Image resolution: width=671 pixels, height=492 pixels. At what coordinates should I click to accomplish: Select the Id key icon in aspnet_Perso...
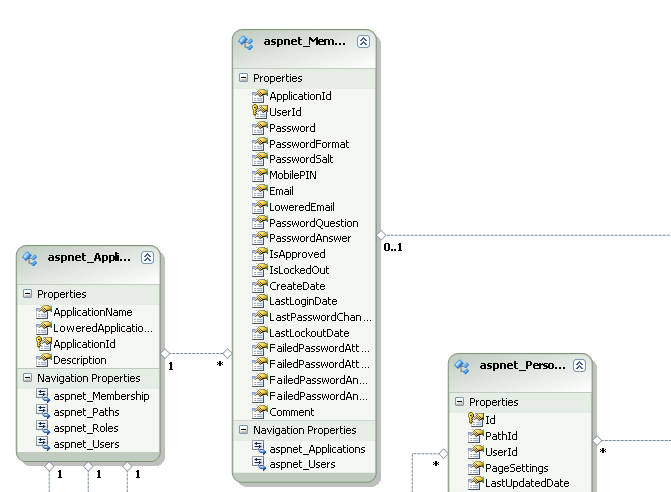476,419
